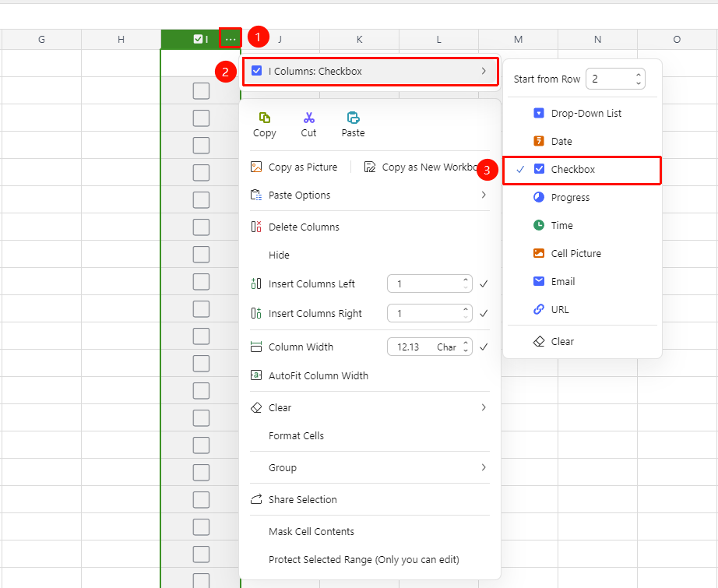Click the Insert Columns Right count field
The image size is (718, 588).
pos(430,313)
